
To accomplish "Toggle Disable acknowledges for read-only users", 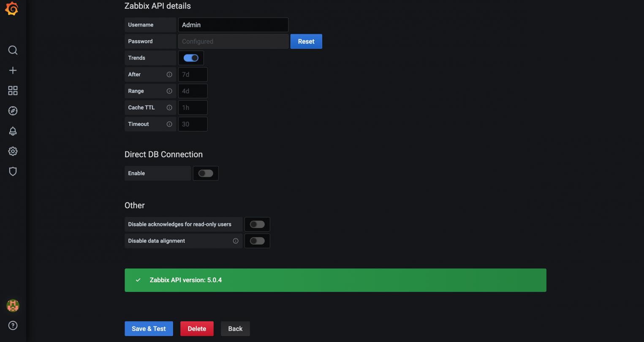I will coord(257,224).
